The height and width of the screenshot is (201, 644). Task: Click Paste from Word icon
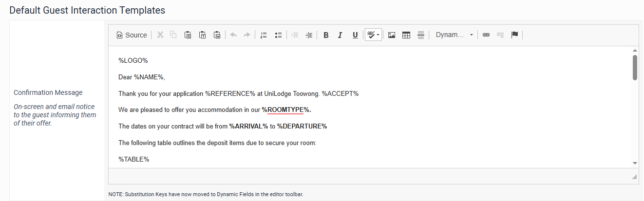217,35
